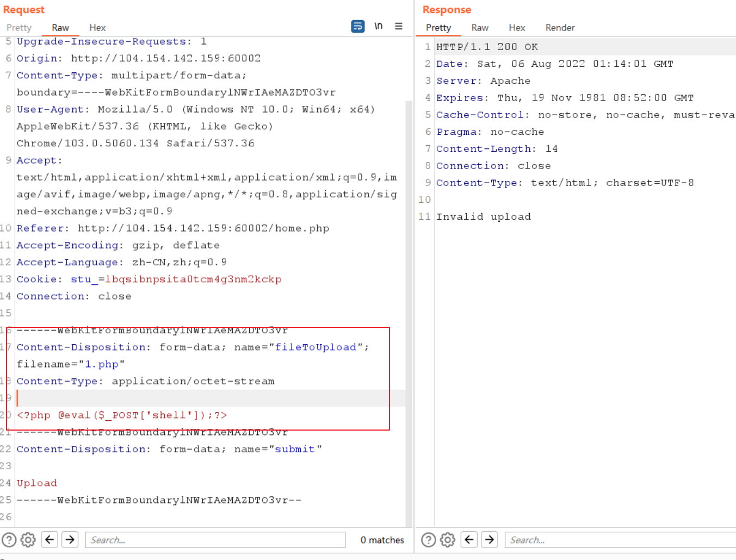Click the 'Referer' header with home.php

[x=173, y=228]
